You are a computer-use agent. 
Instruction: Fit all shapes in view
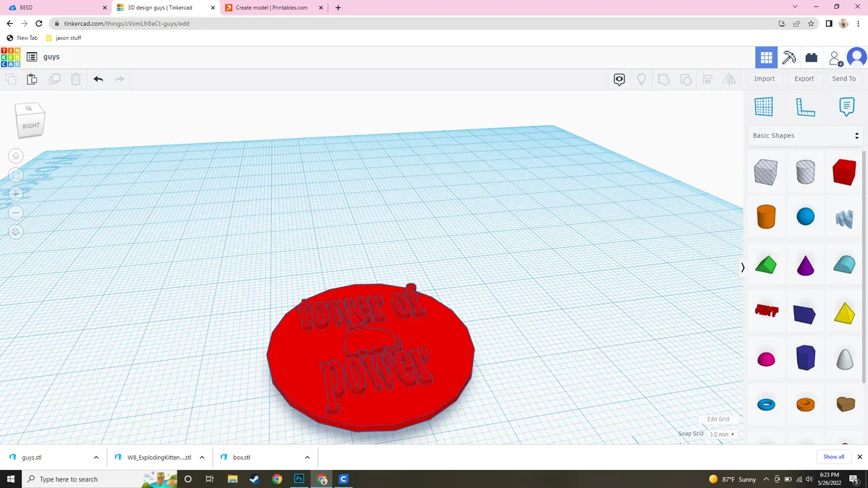16,175
